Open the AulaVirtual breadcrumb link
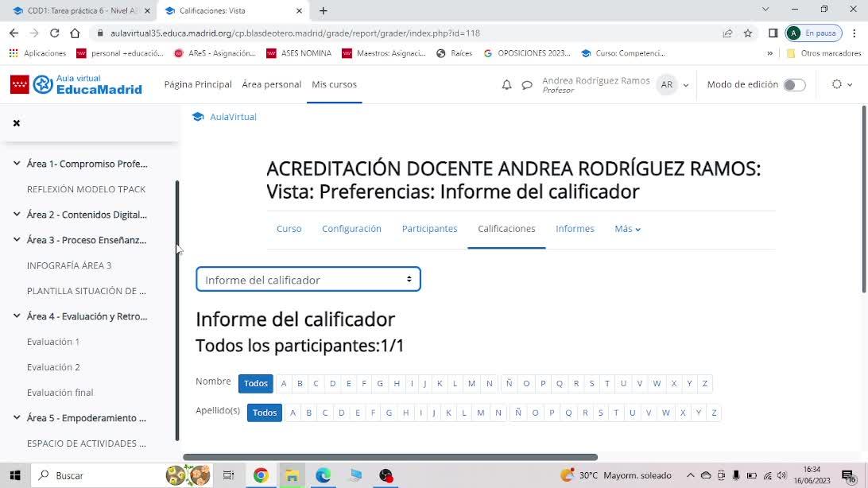This screenshot has height=488, width=868. click(233, 117)
